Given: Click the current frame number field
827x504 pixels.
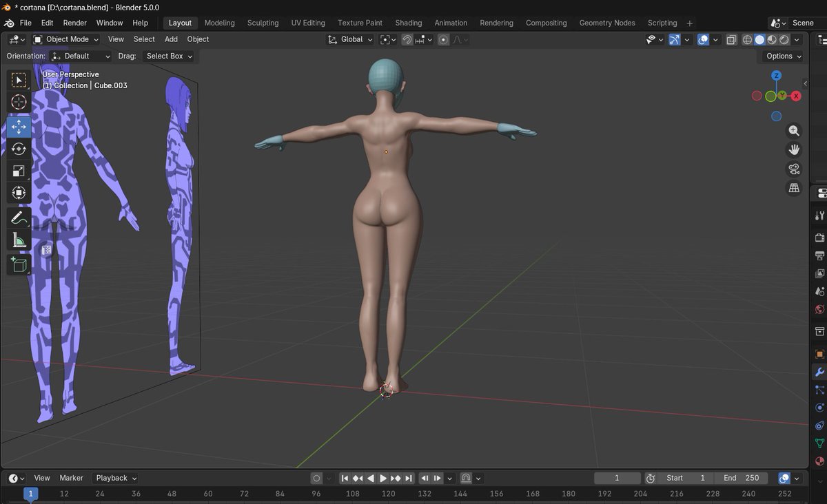Looking at the screenshot, I should [617, 478].
